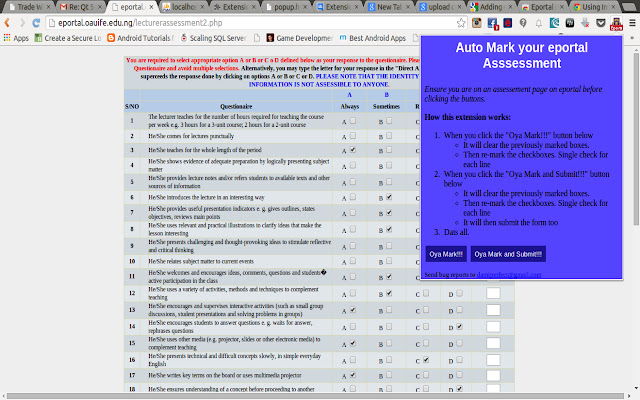Switch to the 'Adding' tab

click(491, 7)
